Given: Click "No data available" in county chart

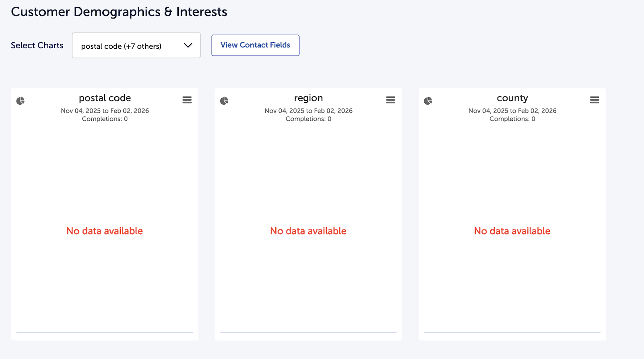Looking at the screenshot, I should [512, 231].
